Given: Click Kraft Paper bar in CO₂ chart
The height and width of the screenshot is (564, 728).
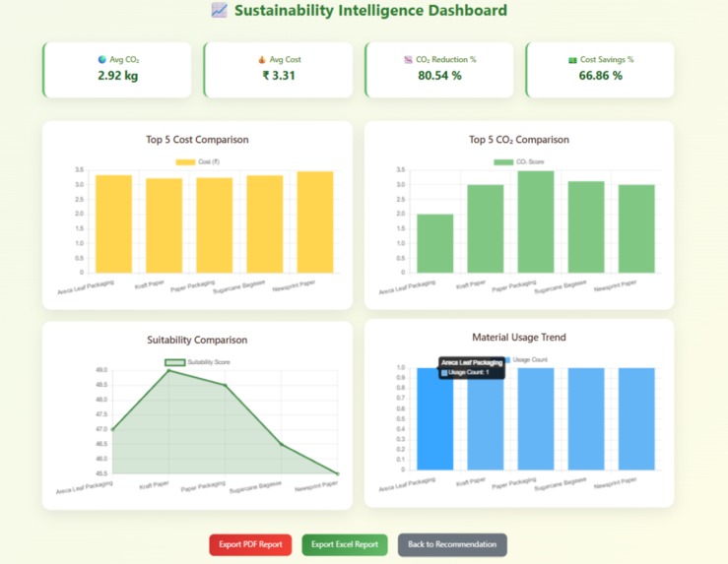Looking at the screenshot, I should (486, 228).
